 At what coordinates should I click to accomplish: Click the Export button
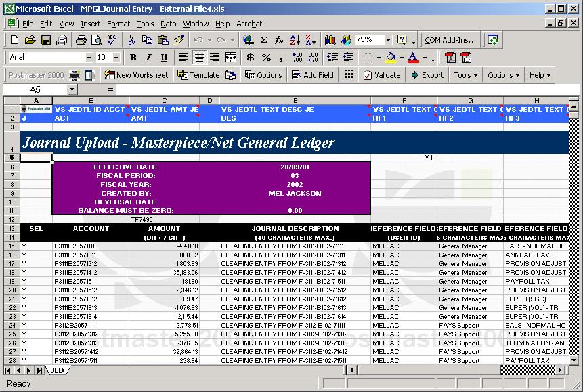tap(427, 75)
